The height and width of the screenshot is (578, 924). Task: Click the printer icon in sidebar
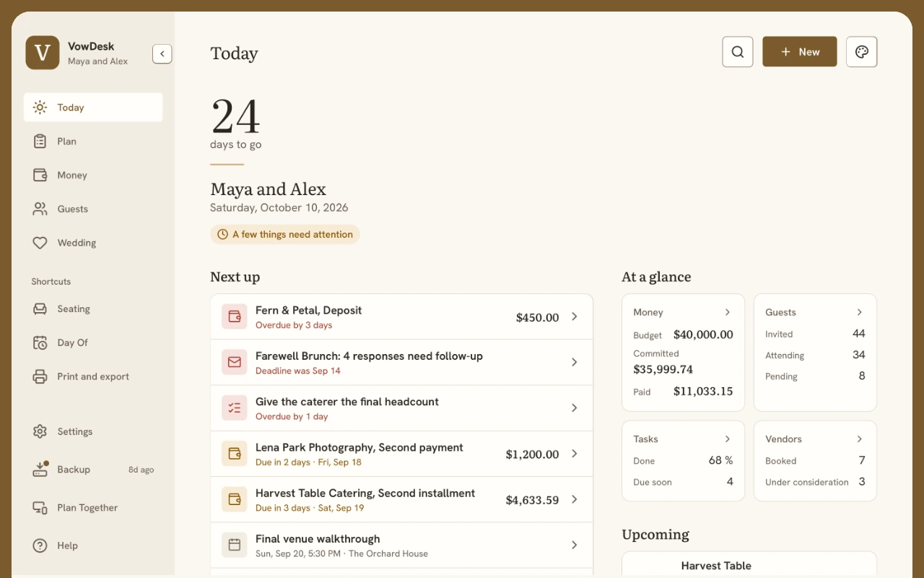(x=40, y=376)
